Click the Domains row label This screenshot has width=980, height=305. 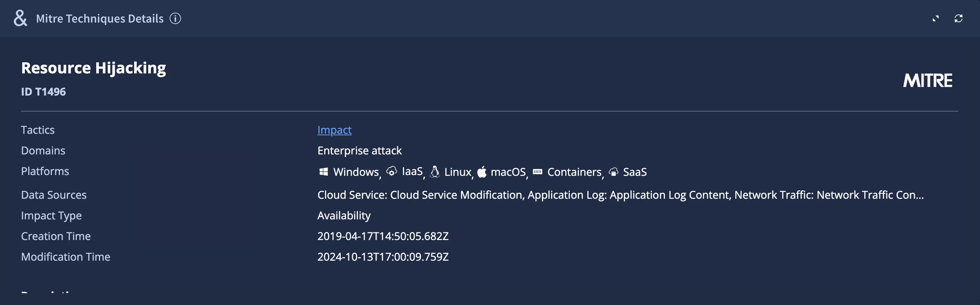tap(43, 151)
